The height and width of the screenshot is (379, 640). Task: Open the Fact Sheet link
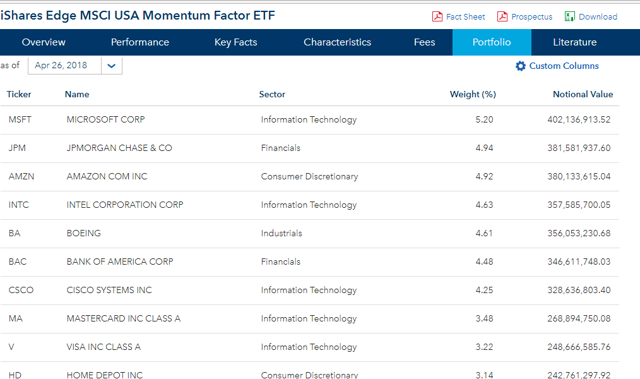tap(466, 17)
